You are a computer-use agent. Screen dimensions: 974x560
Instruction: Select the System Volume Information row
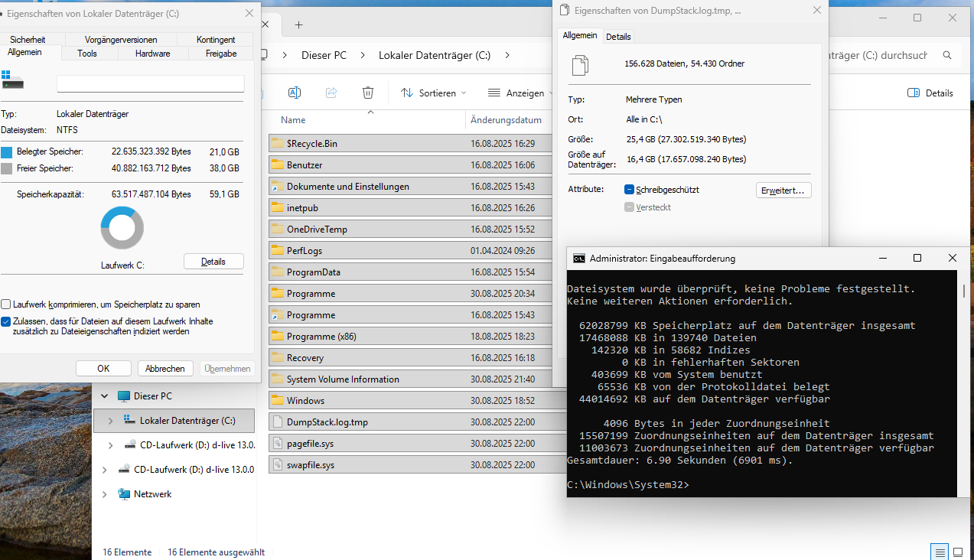[x=412, y=379]
